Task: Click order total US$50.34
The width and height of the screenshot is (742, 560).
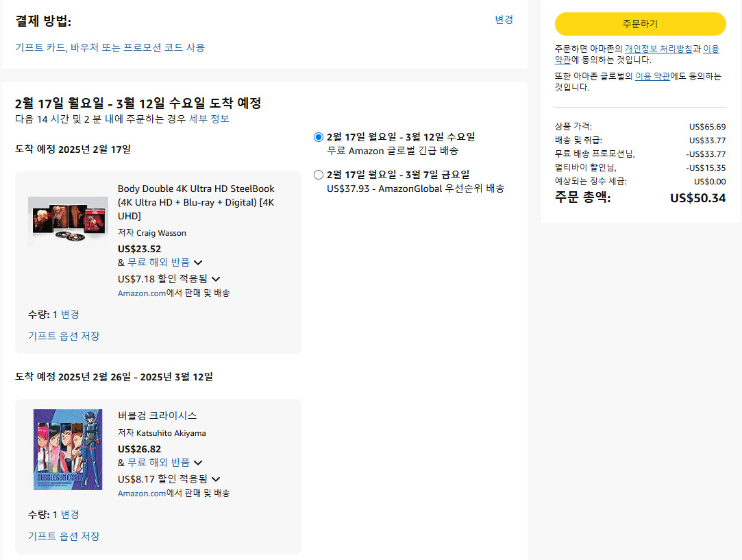Action: coord(697,198)
